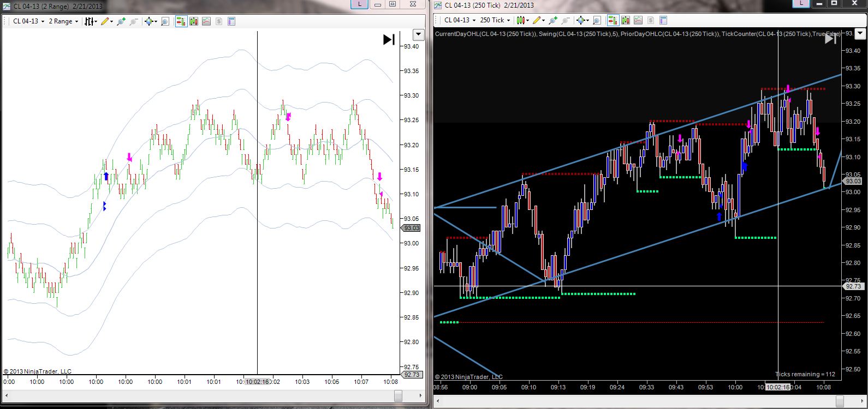
Task: Select the drawing pencil tool in 2 Range chart
Action: click(x=106, y=21)
